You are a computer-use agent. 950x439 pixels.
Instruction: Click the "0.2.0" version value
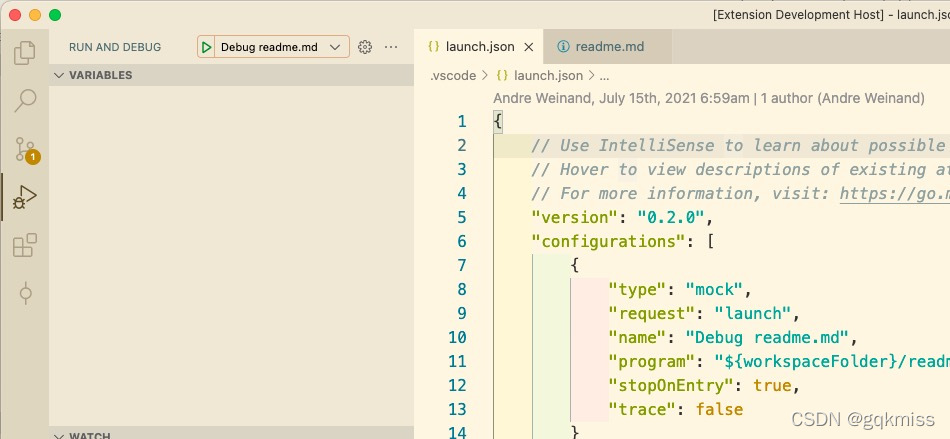click(x=671, y=217)
